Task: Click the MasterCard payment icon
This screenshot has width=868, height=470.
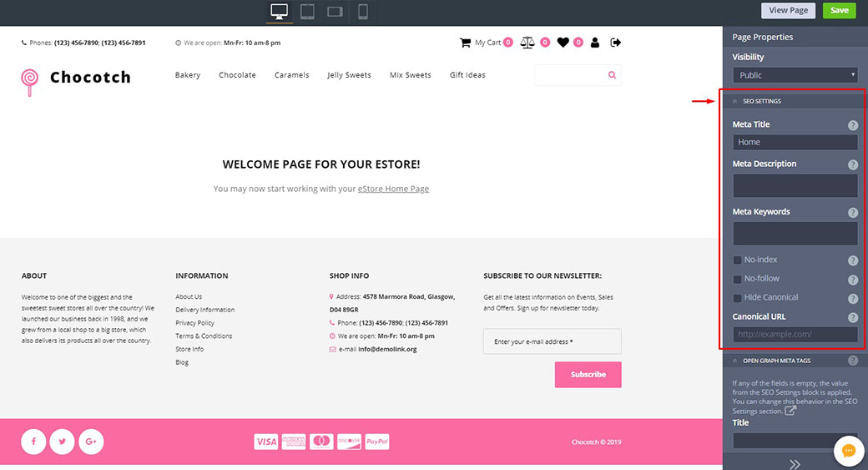Action: pos(321,442)
